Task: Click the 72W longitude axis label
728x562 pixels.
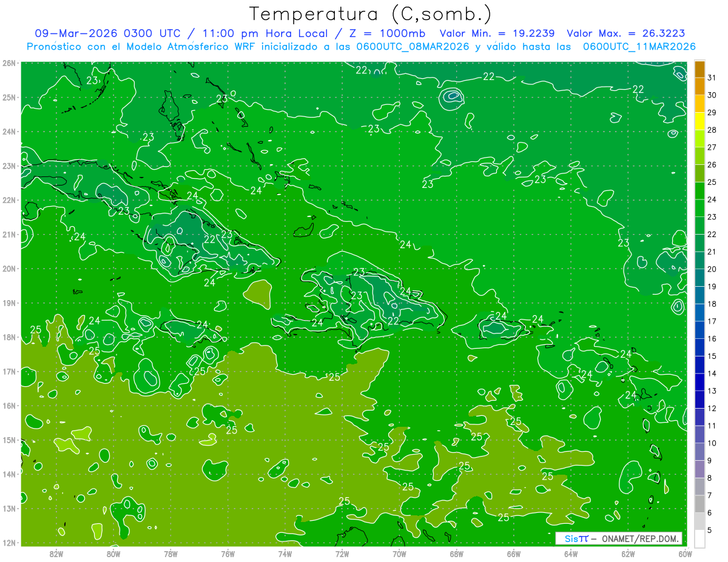Action: [x=342, y=554]
